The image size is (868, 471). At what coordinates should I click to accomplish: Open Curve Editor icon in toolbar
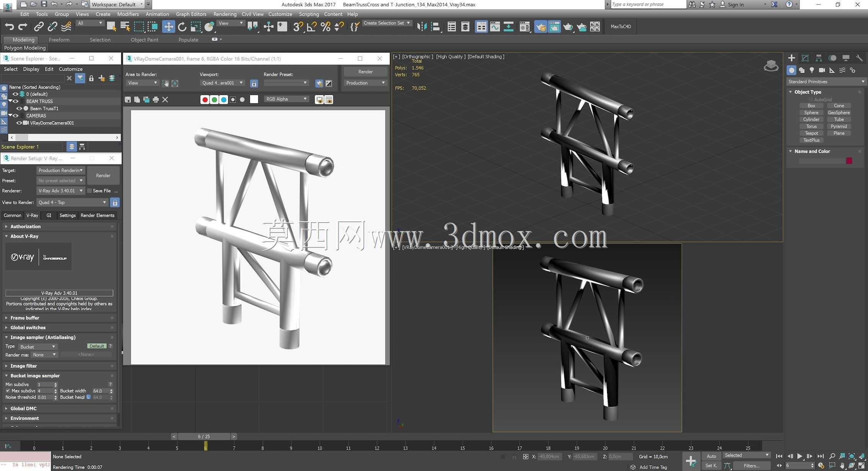tap(495, 27)
